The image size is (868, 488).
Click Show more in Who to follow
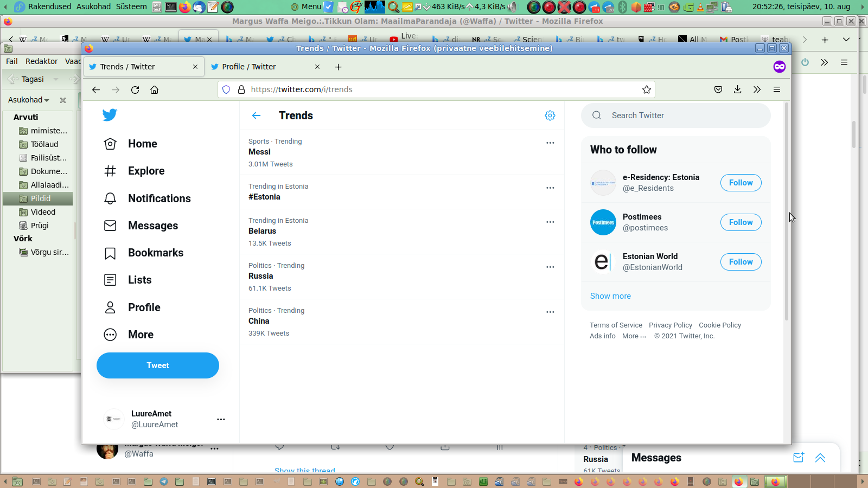(x=610, y=296)
